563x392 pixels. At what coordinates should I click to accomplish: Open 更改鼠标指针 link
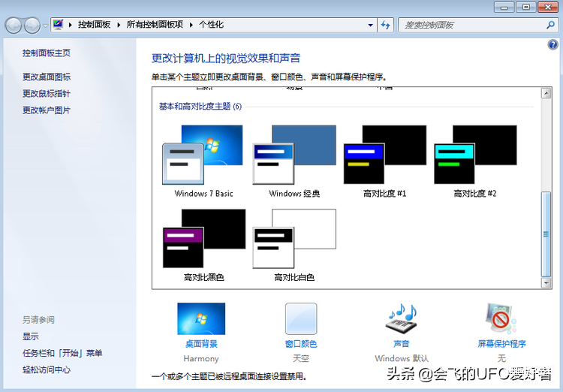47,94
